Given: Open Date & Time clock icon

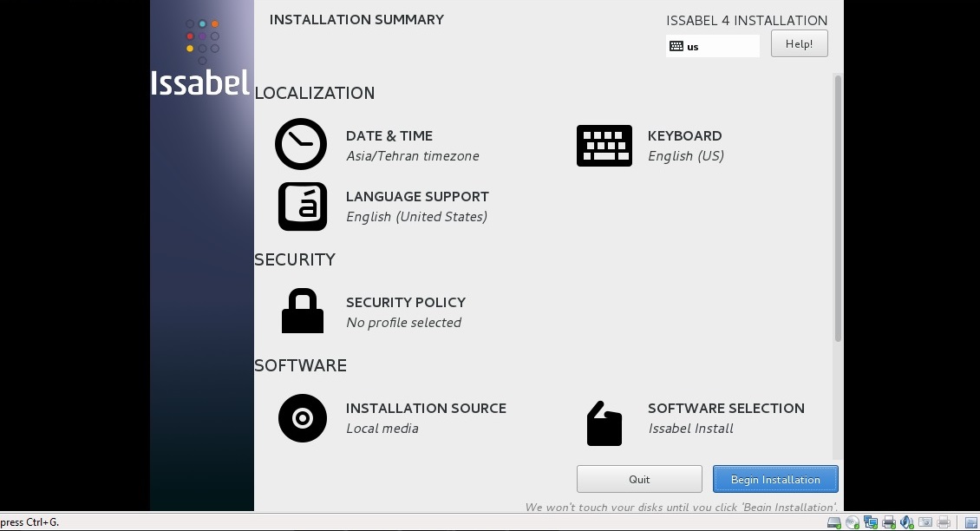Looking at the screenshot, I should [x=301, y=144].
